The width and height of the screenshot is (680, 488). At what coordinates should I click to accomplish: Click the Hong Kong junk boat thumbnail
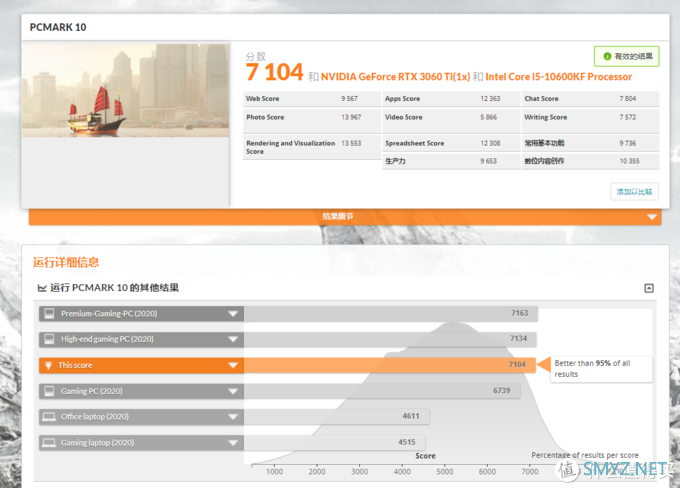coord(125,90)
